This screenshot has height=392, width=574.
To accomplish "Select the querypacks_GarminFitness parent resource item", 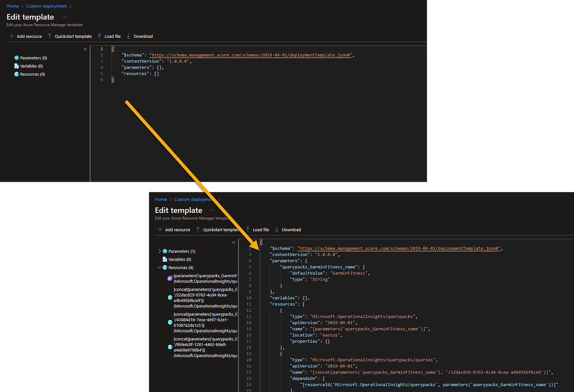I will (x=205, y=278).
